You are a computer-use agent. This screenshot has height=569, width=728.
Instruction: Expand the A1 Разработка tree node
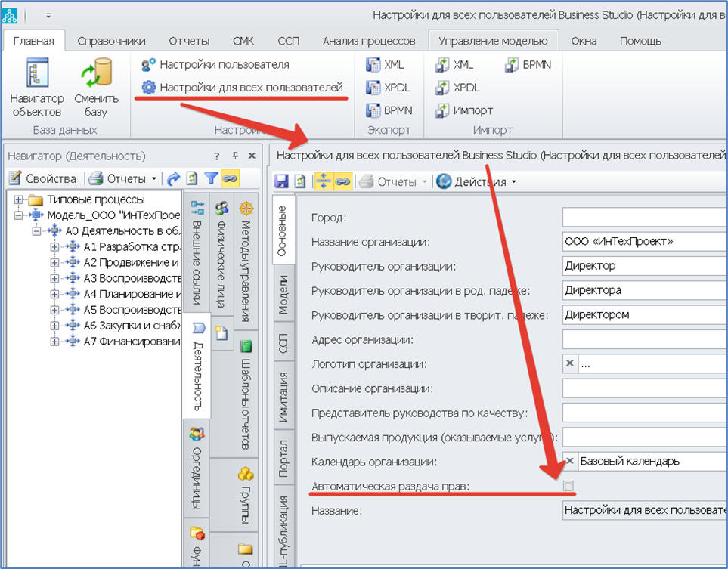pyautogui.click(x=54, y=246)
